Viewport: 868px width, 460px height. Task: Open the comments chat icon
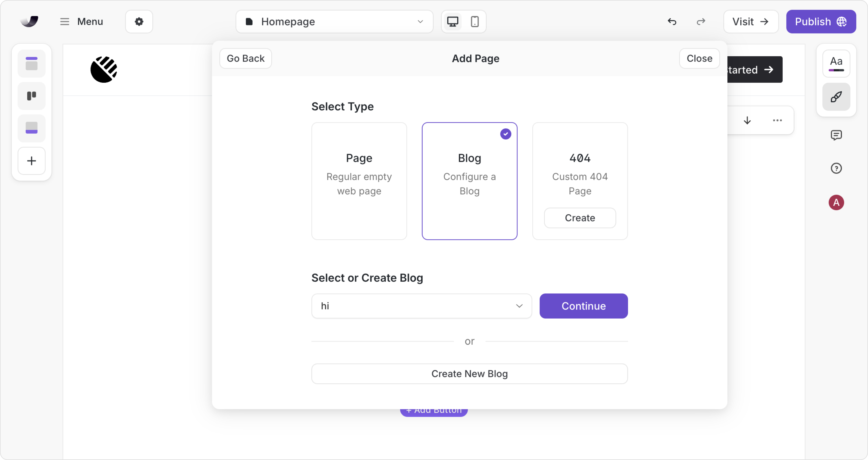point(836,135)
